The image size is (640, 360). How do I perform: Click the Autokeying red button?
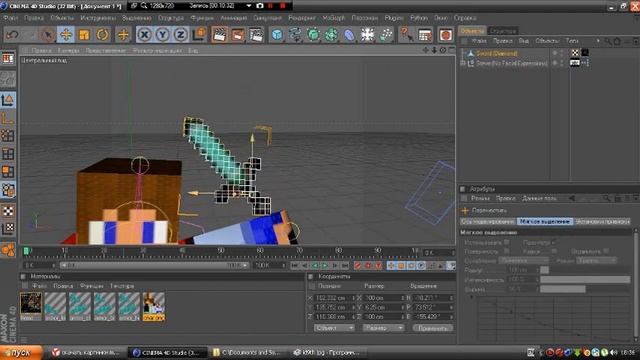[x=368, y=266]
